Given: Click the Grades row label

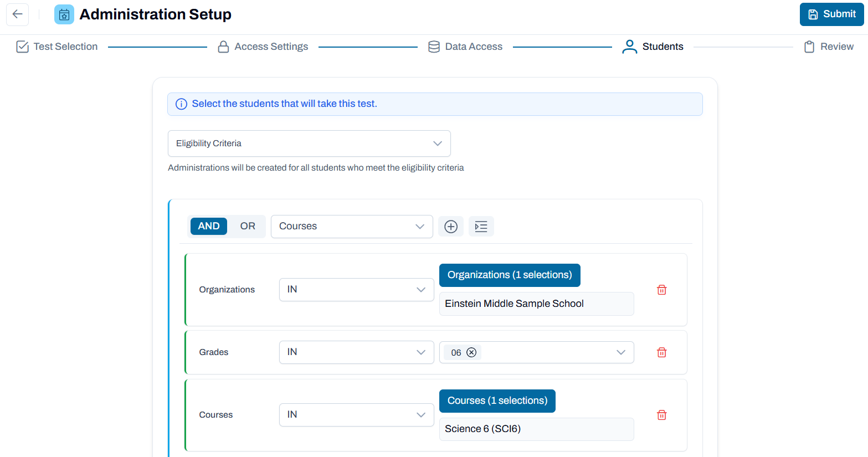Looking at the screenshot, I should tap(214, 352).
